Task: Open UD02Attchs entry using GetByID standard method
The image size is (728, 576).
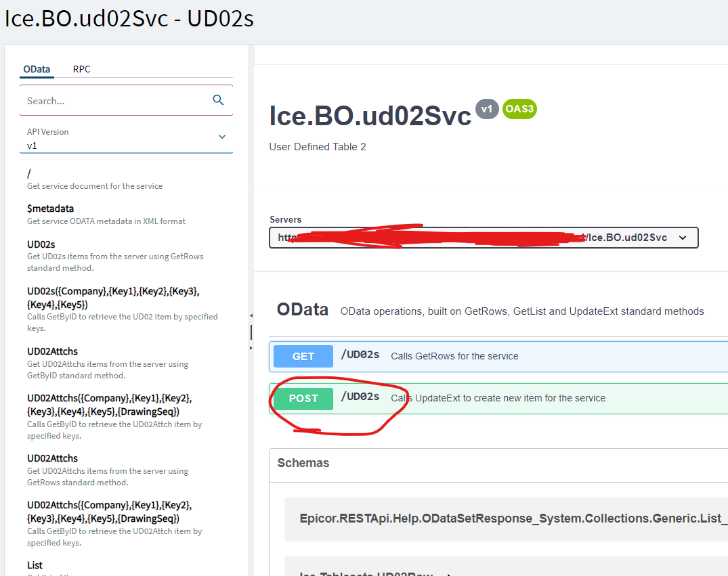Action: point(108,363)
